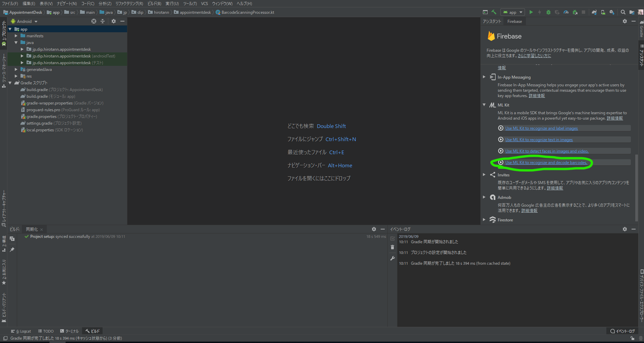Click the play icon beside 'recognize text in images'
644x343 pixels.
click(x=501, y=140)
